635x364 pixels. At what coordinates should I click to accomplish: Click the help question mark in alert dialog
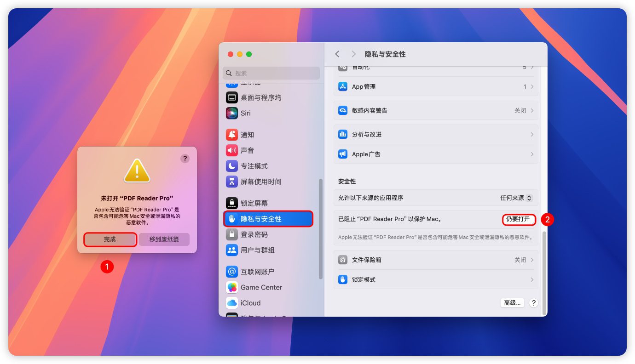(x=185, y=159)
